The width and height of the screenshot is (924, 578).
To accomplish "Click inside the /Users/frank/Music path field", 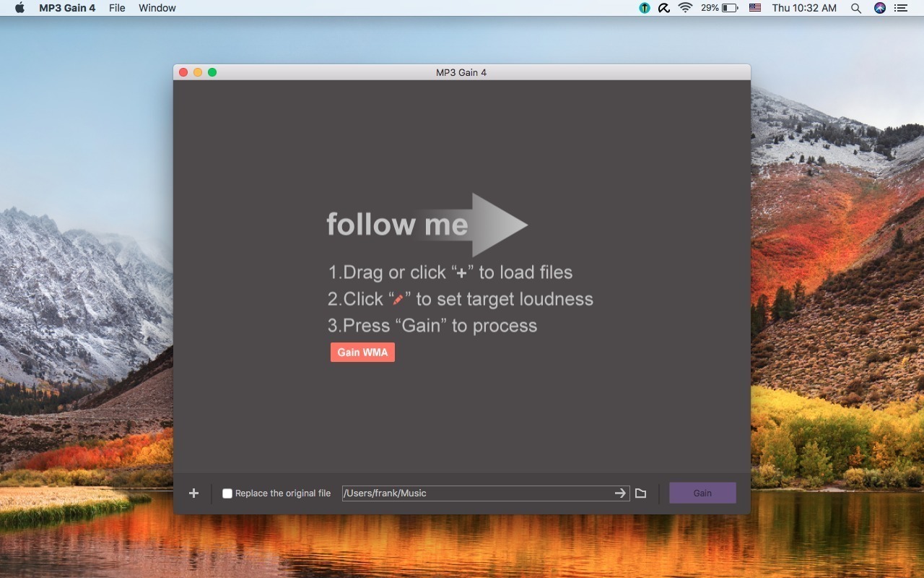I will 469,493.
